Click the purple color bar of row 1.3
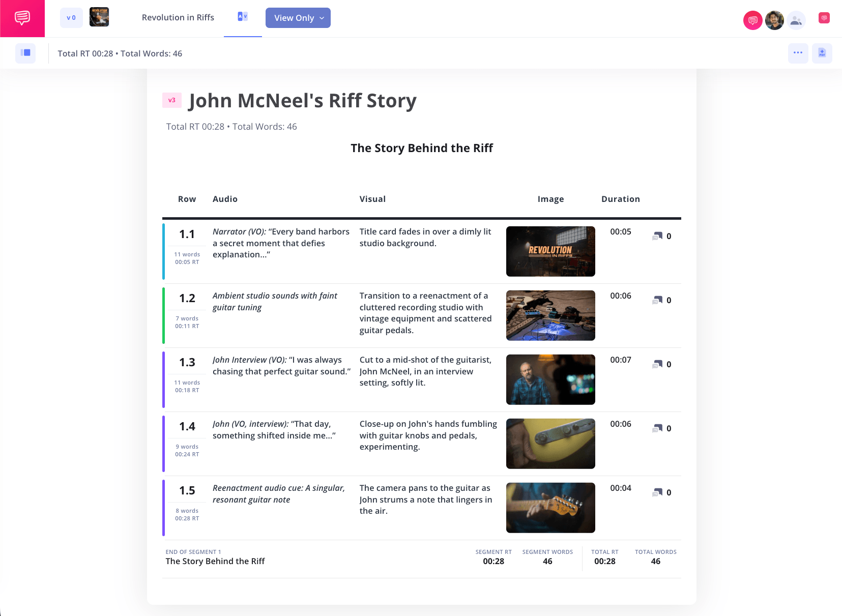Image resolution: width=842 pixels, height=616 pixels. click(x=163, y=380)
